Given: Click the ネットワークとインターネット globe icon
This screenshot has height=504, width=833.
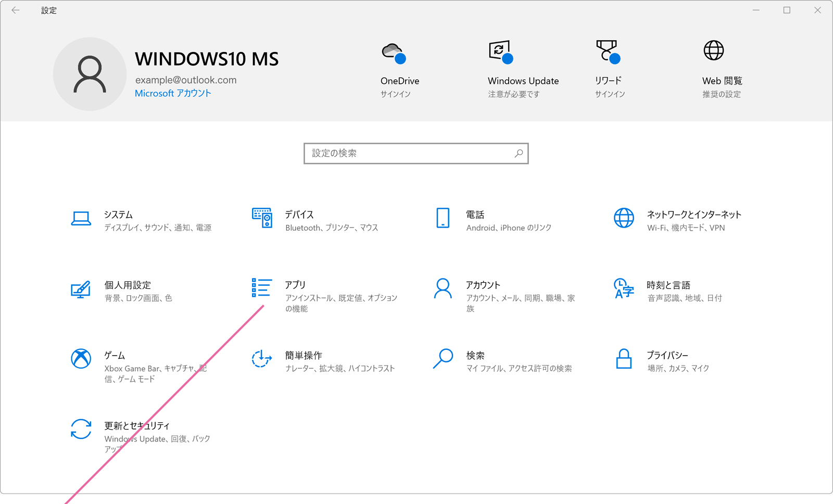Looking at the screenshot, I should [x=624, y=218].
